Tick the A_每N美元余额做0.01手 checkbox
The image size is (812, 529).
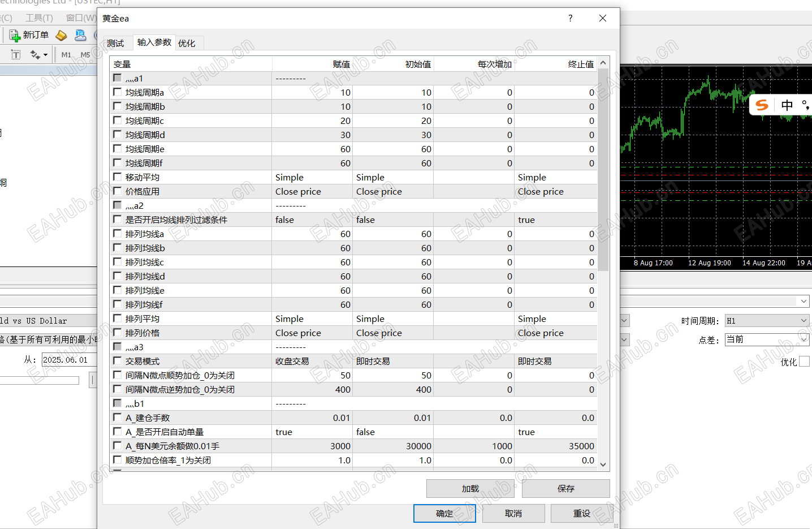click(118, 445)
